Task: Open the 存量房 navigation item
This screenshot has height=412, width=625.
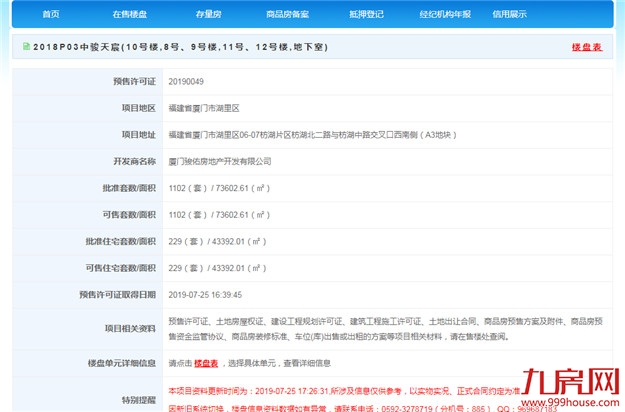Action: pyautogui.click(x=208, y=14)
